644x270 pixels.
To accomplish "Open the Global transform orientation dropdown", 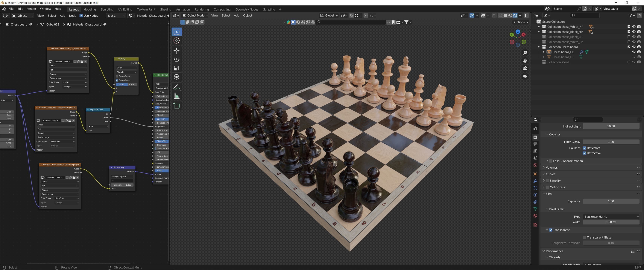I will click(329, 16).
